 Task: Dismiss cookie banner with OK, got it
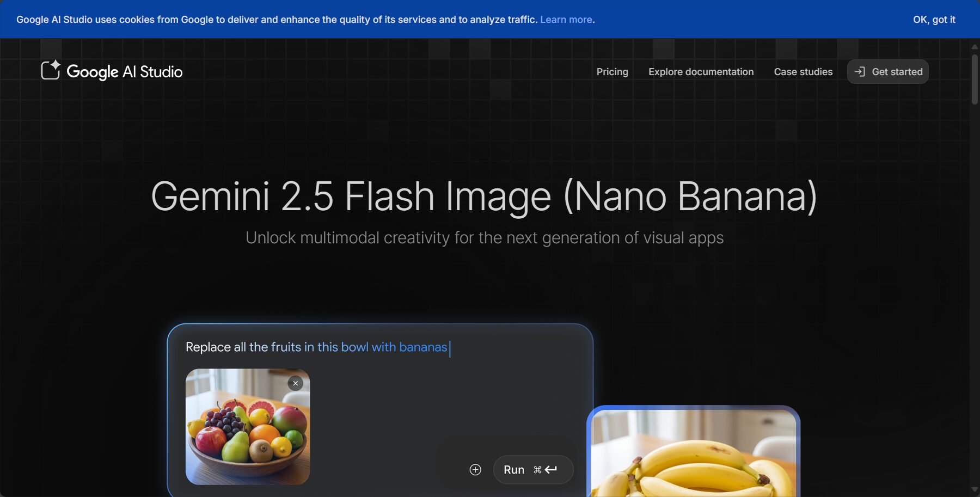coord(934,20)
